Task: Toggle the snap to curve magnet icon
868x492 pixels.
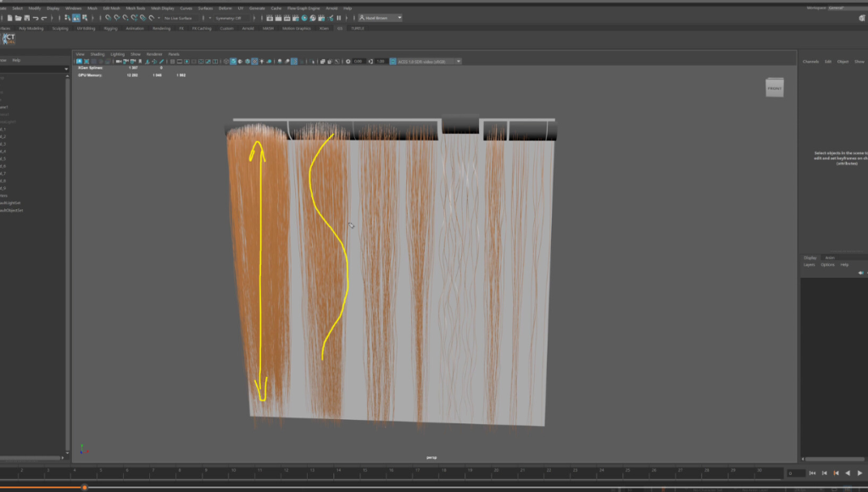Action: coord(117,17)
